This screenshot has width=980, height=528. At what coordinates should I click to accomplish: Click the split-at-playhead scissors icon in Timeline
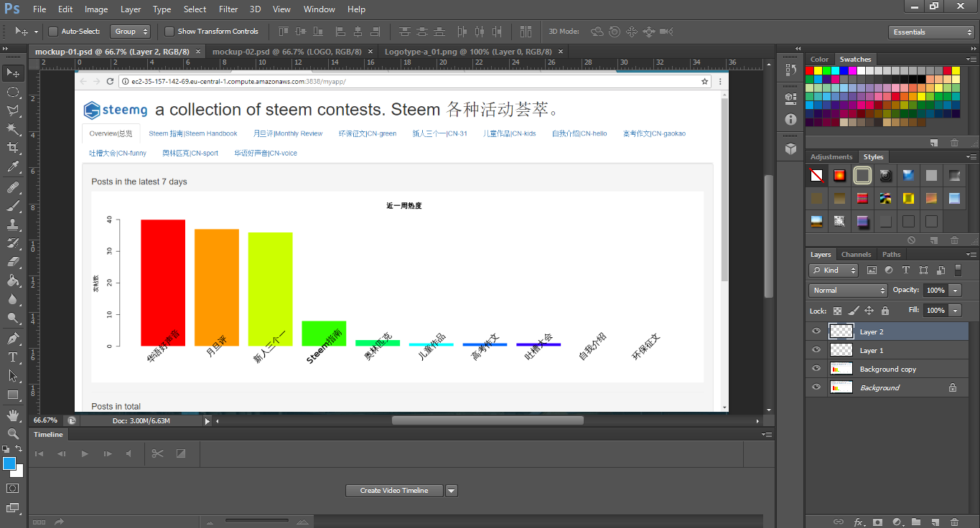[158, 453]
